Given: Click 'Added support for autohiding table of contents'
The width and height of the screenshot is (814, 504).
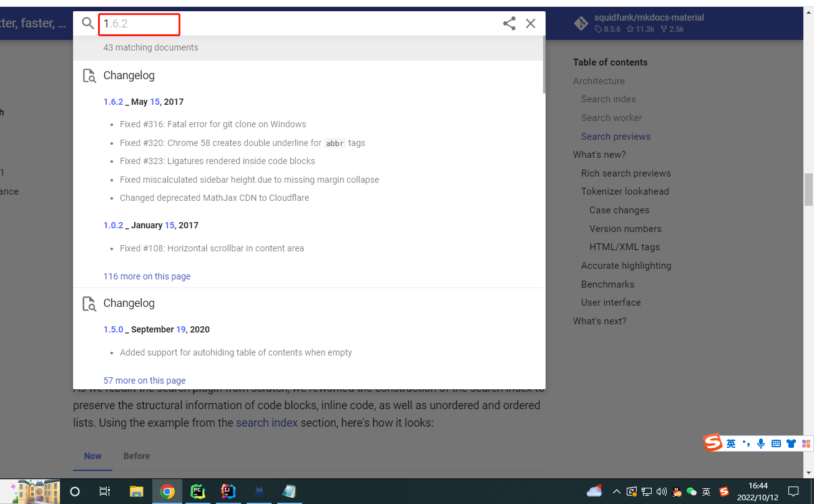Looking at the screenshot, I should [236, 352].
